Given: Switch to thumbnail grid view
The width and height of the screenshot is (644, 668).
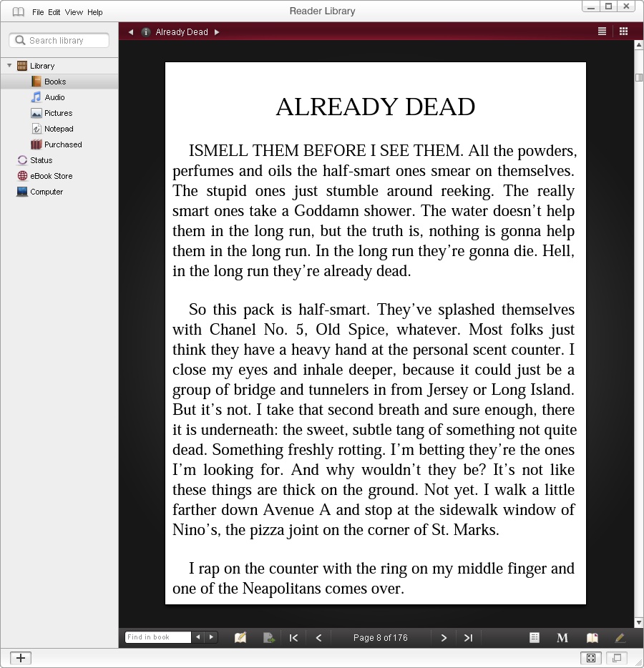Looking at the screenshot, I should (623, 31).
